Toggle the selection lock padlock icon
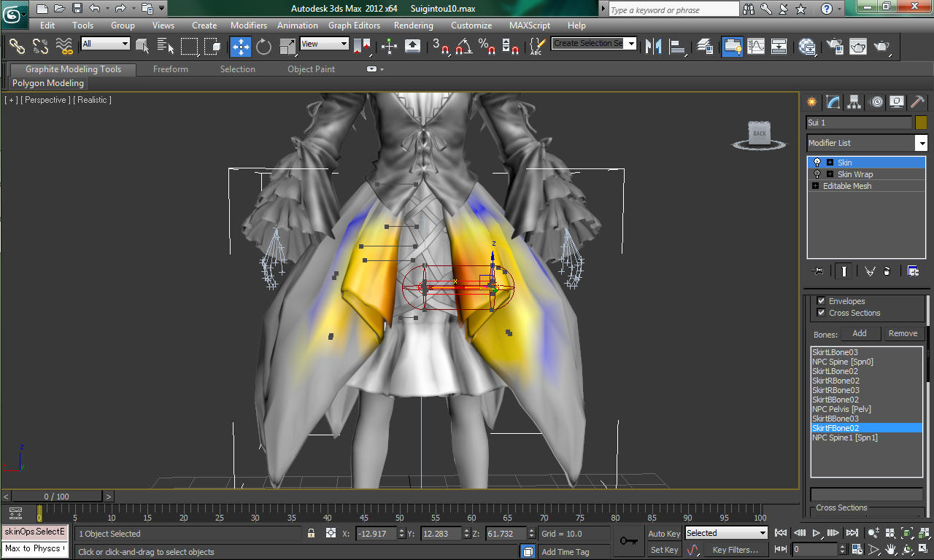Viewport: 934px width, 560px height. [x=312, y=534]
